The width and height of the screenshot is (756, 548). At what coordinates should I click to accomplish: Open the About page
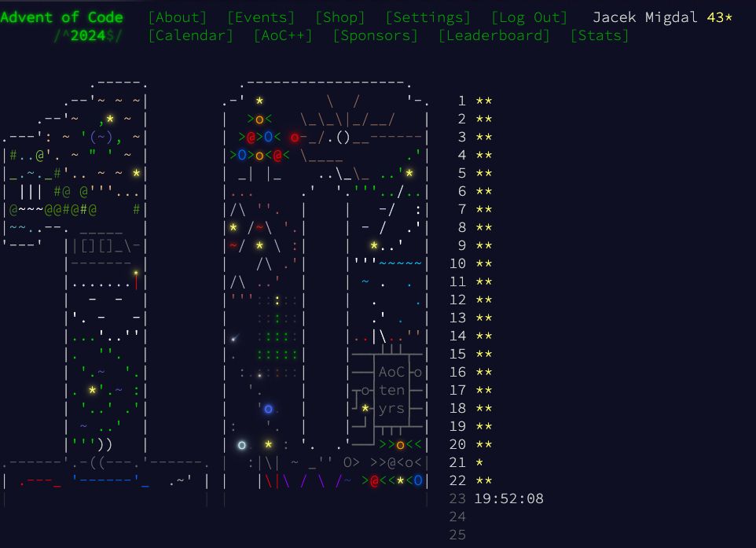tap(178, 17)
